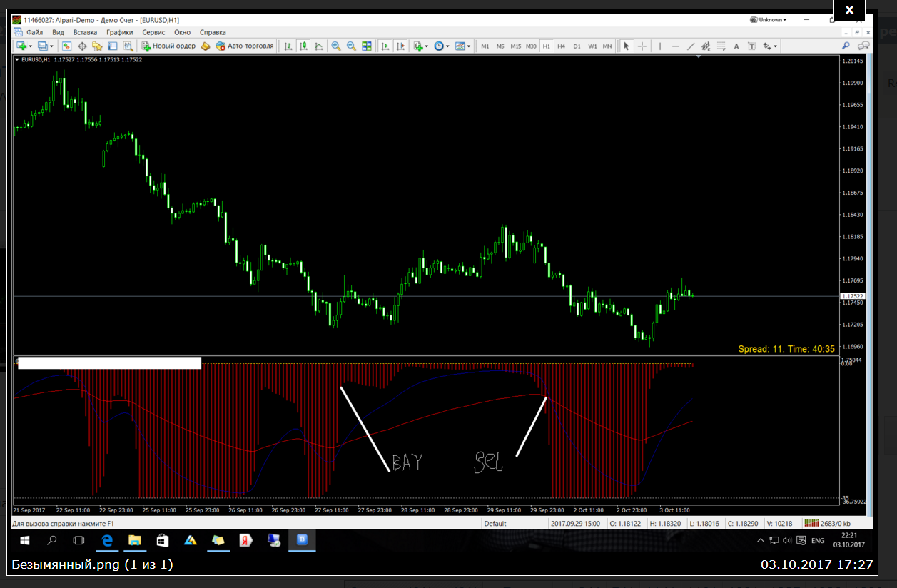Viewport: 897px width, 588px height.
Task: Zoom in on the chart
Action: 335,46
